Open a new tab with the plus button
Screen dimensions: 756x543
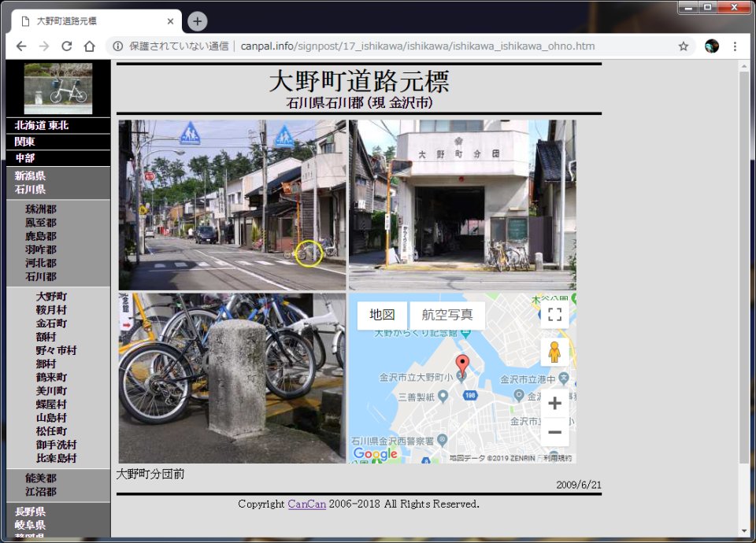197,21
